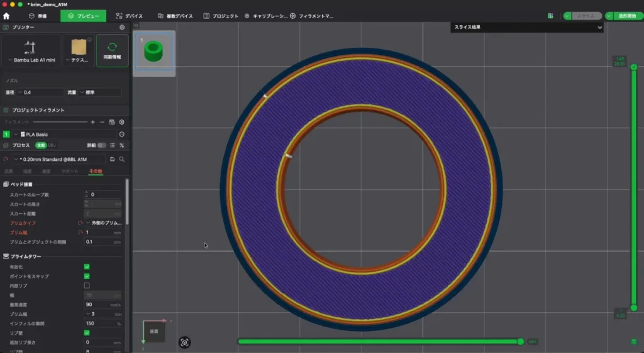Open the prime tower ブリム幅 3 dropdown
The width and height of the screenshot is (644, 353).
[x=104, y=314]
